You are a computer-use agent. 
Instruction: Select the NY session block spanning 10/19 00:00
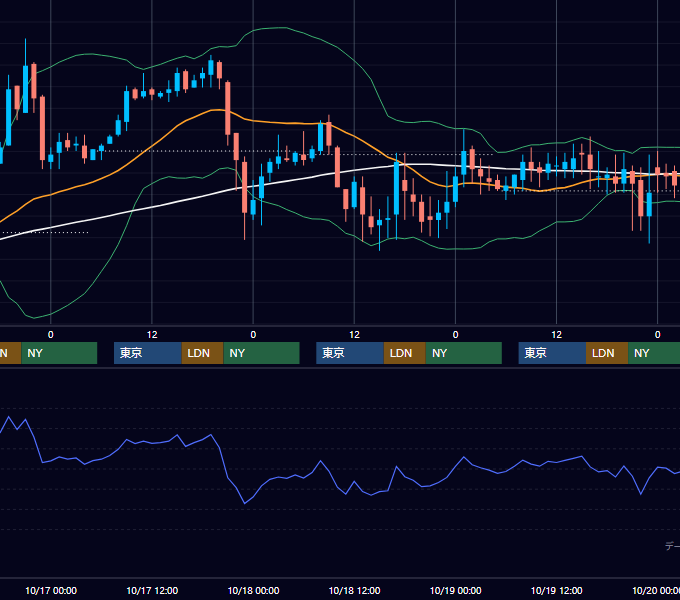(x=464, y=353)
